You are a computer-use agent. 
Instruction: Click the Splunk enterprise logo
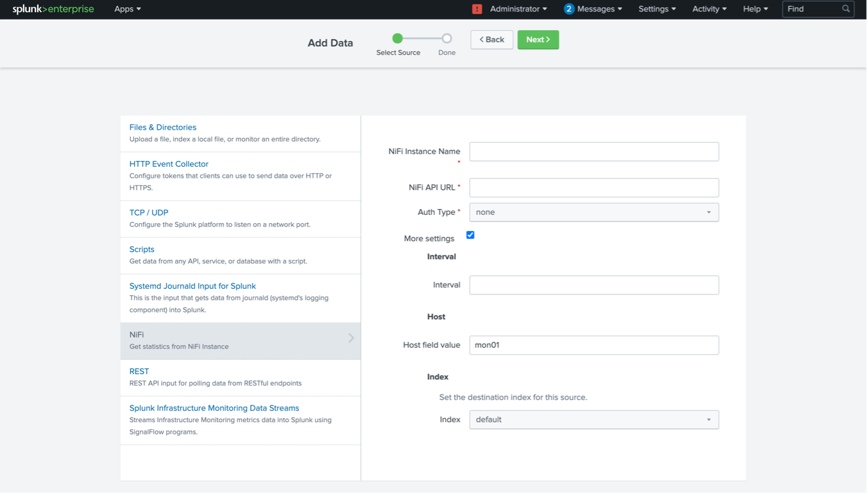click(53, 9)
